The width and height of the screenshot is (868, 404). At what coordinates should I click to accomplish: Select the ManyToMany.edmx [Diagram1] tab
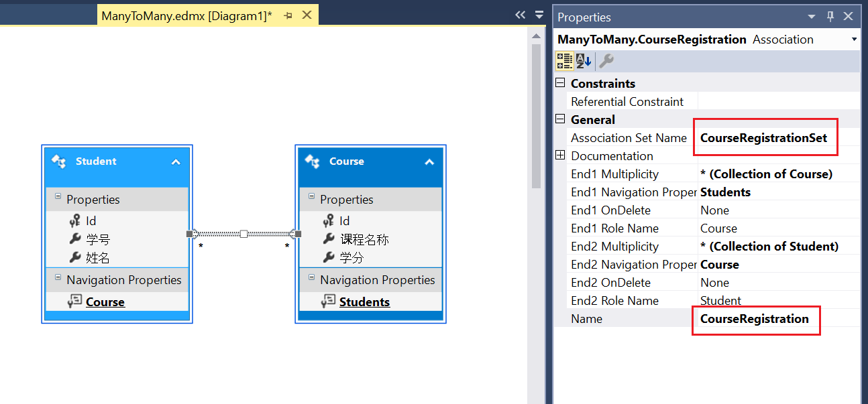tap(186, 15)
